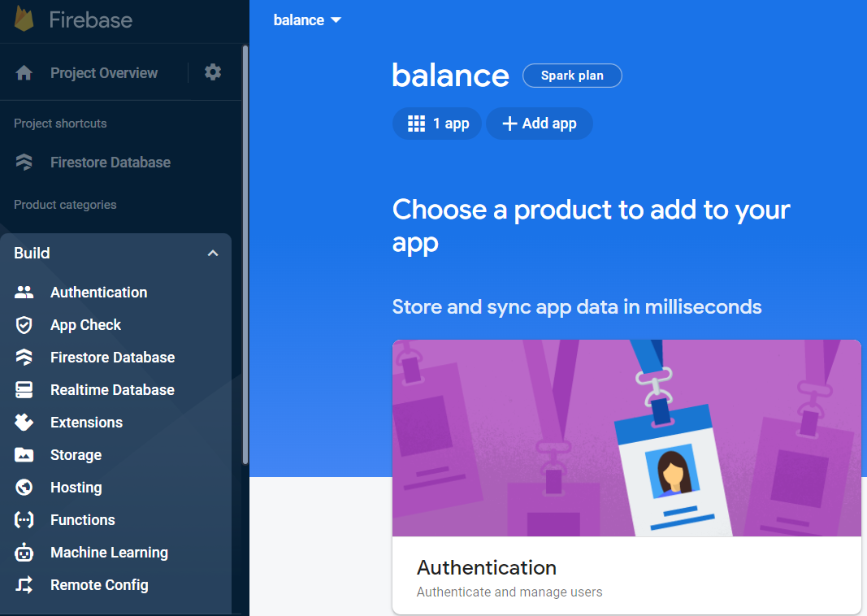This screenshot has height=616, width=867.
Task: Click the apps grid icon
Action: pos(416,124)
